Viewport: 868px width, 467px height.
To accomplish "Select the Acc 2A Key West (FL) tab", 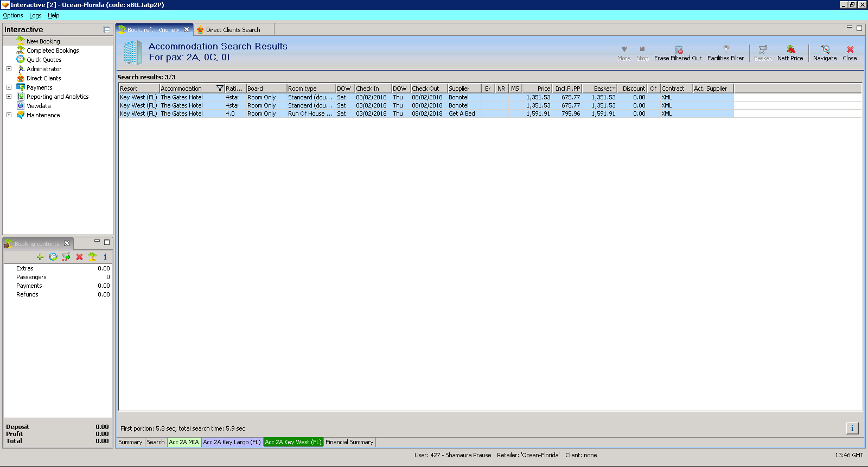I will point(293,442).
